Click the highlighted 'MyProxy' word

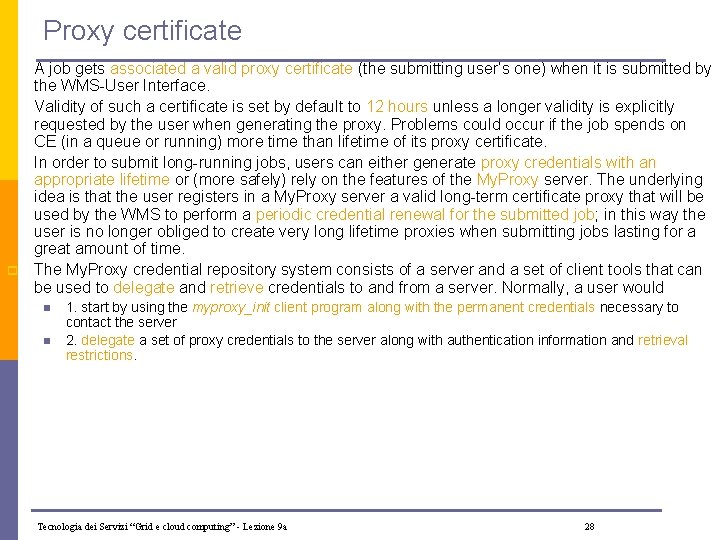[x=507, y=180]
